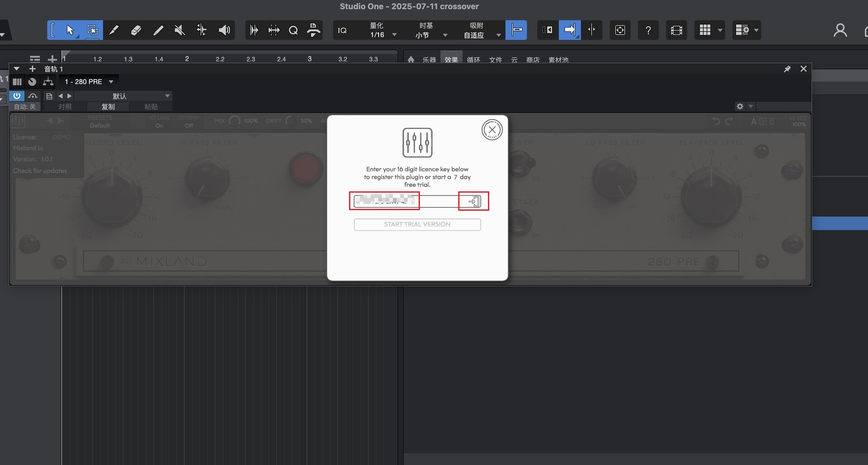Expand the 吸附 自适应 snap dropdown
This screenshot has height=465, width=868.
(x=499, y=35)
